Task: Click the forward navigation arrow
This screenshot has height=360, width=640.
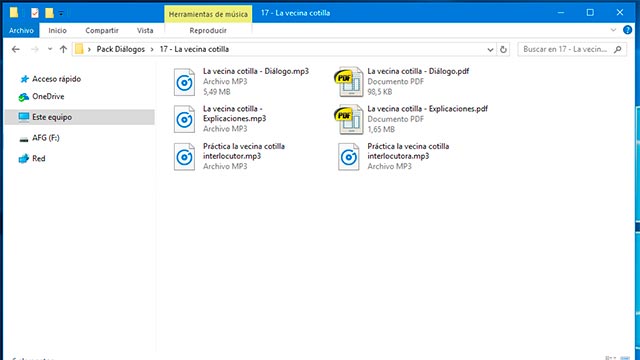Action: pyautogui.click(x=35, y=49)
